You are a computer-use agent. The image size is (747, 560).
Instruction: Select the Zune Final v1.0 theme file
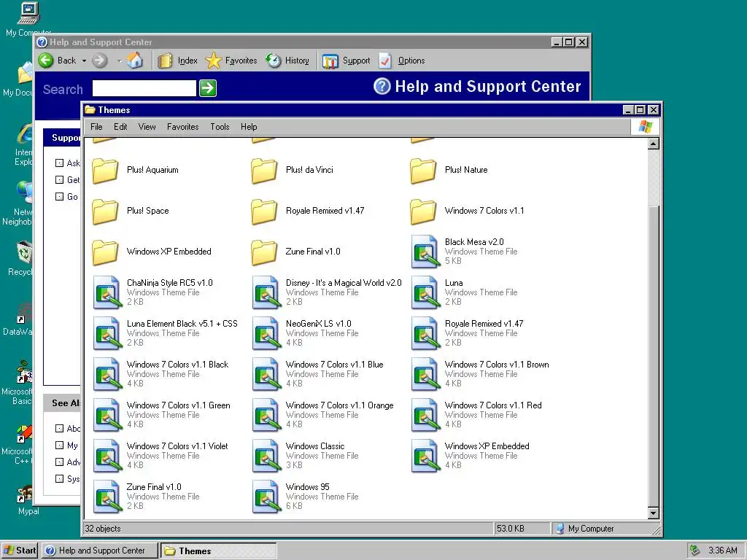pos(146,497)
